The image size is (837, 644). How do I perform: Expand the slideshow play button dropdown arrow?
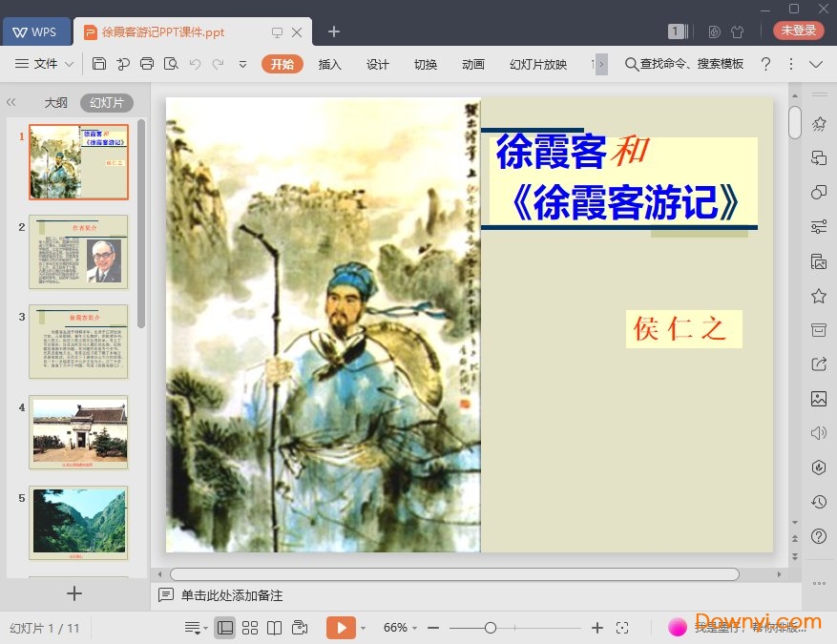[x=364, y=628]
